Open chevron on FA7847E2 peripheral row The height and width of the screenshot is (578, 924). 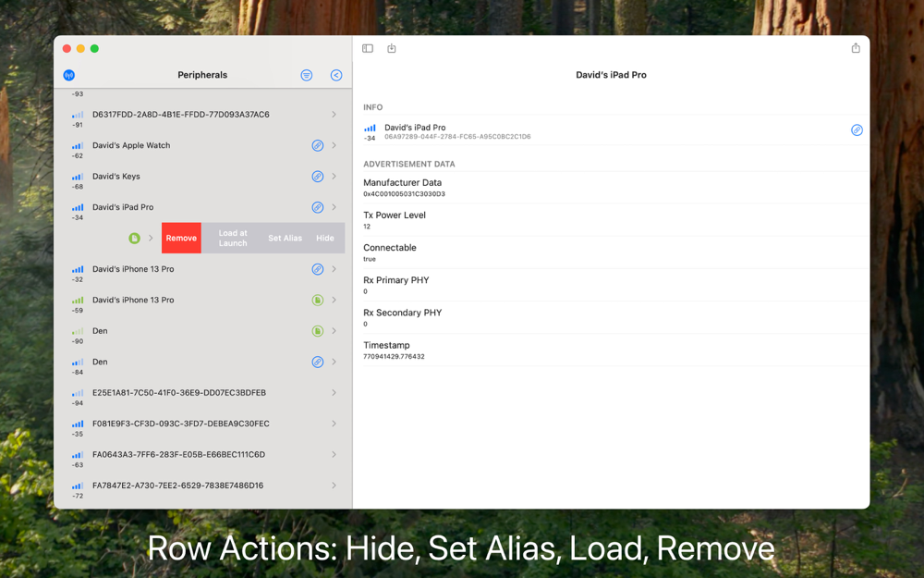click(334, 486)
